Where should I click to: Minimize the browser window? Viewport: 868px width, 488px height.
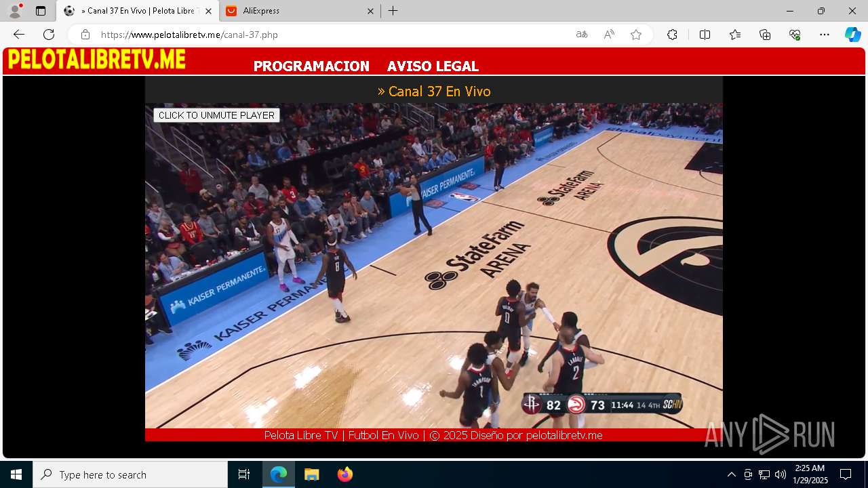(790, 11)
